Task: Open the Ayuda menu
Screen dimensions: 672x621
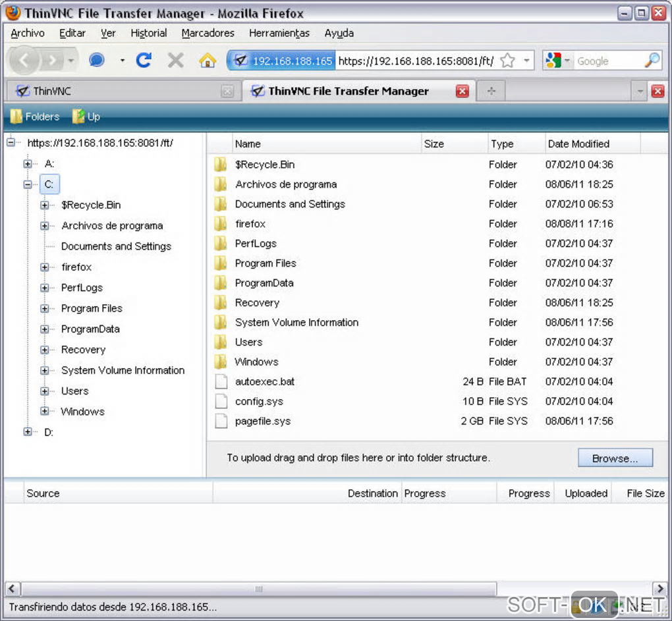Action: click(339, 33)
